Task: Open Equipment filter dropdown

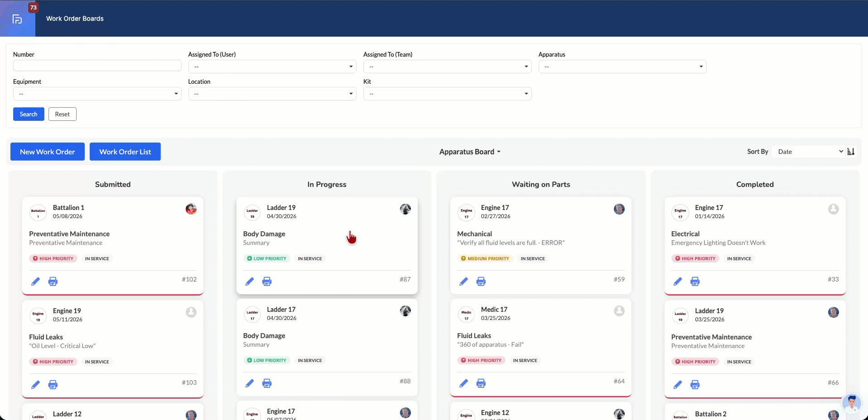Action: 97,94
